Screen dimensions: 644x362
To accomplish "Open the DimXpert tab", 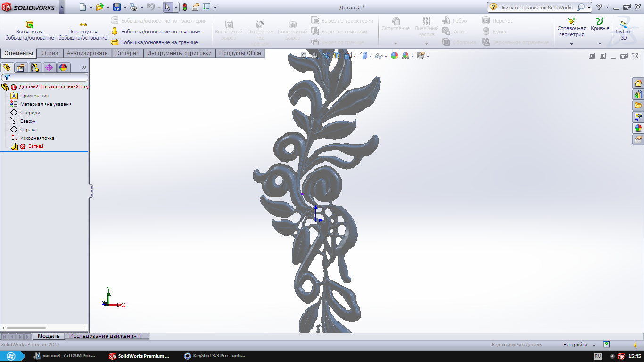I will [128, 53].
